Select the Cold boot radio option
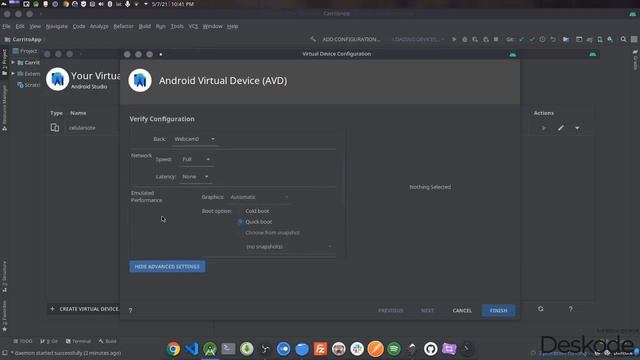This screenshot has width=640, height=360. 254,211
